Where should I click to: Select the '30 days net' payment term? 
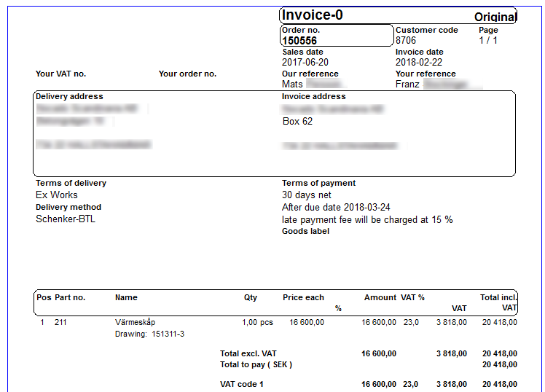point(307,195)
